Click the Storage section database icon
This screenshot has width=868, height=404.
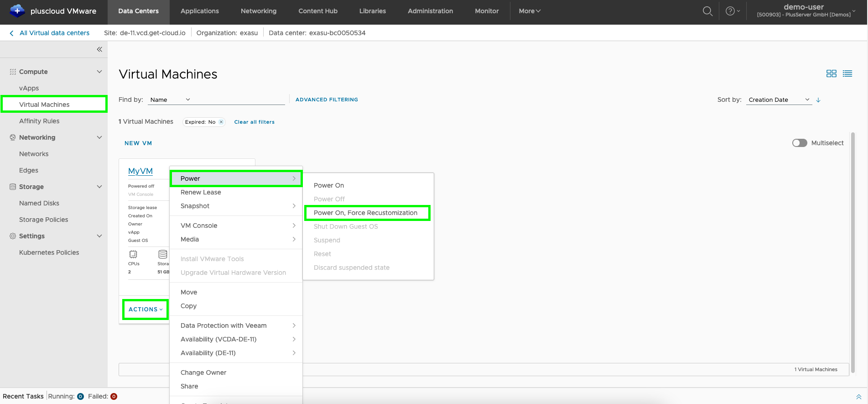(13, 187)
